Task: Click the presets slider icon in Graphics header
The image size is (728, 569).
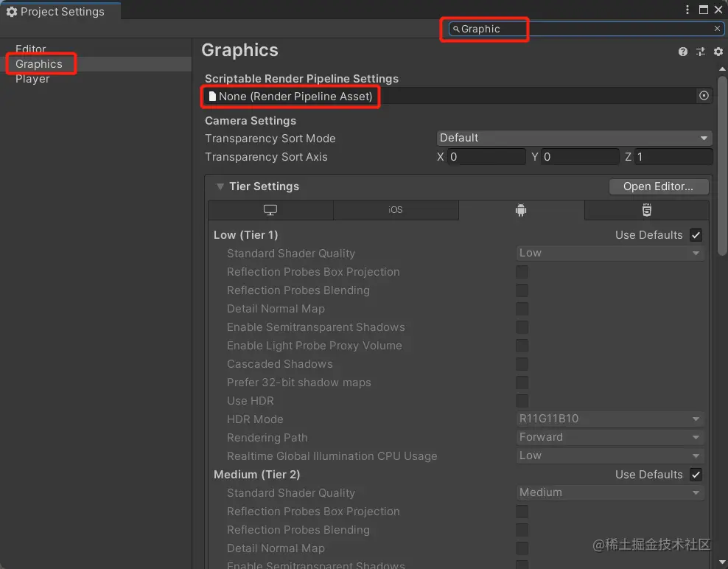Action: click(x=701, y=52)
